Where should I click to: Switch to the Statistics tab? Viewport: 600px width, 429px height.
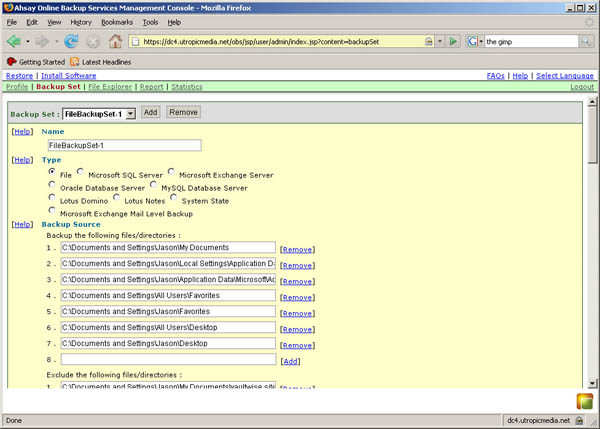(x=187, y=87)
